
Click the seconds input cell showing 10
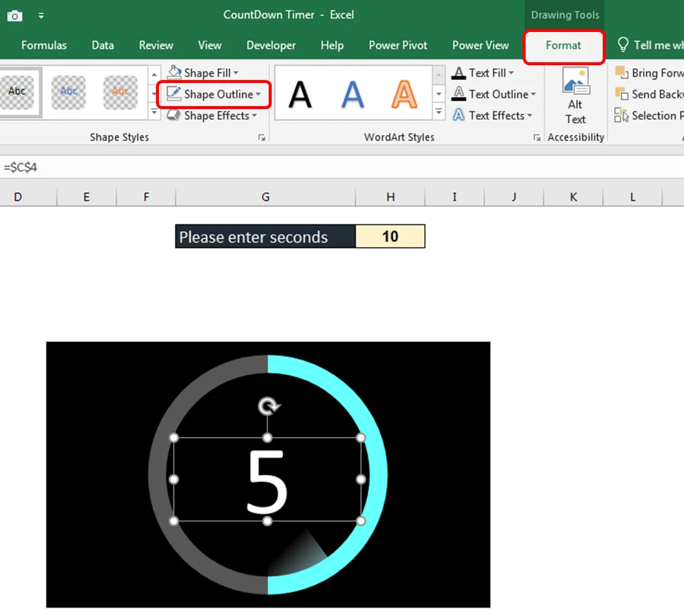pos(390,237)
